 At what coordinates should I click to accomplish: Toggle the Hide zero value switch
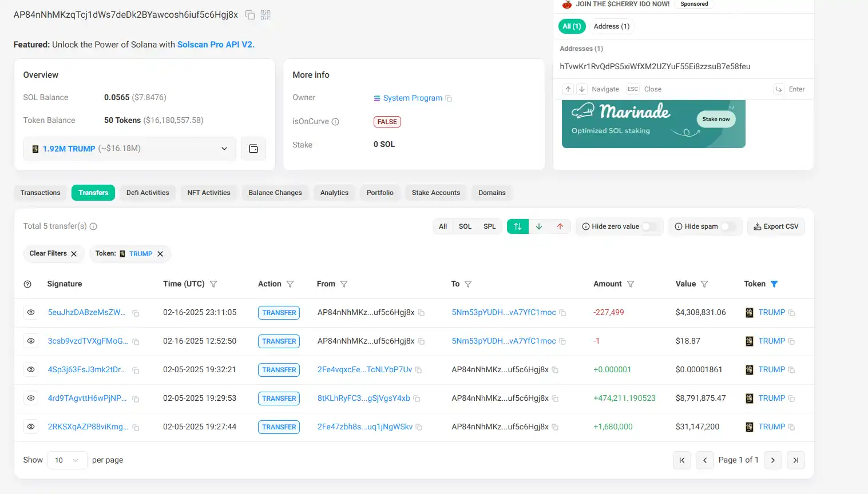(649, 226)
